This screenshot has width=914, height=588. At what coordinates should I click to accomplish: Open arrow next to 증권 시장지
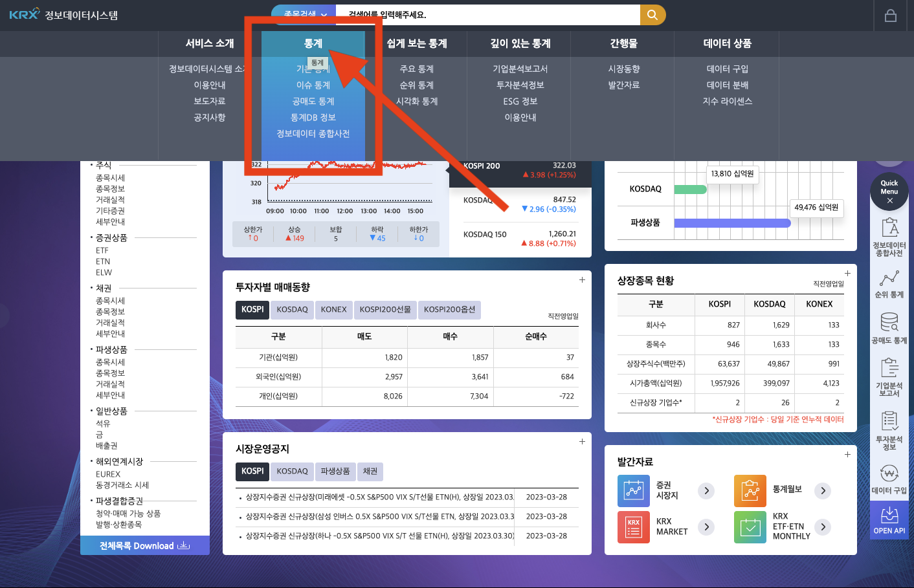706,491
